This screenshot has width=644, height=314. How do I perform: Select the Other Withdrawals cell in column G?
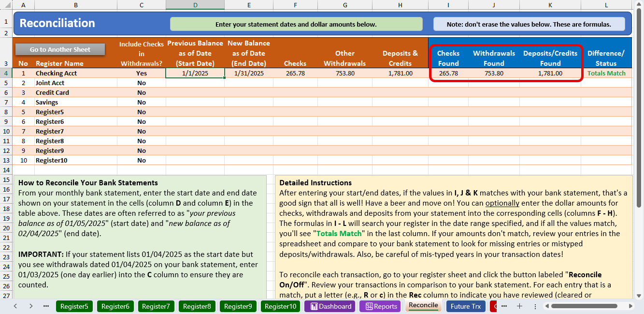point(345,73)
